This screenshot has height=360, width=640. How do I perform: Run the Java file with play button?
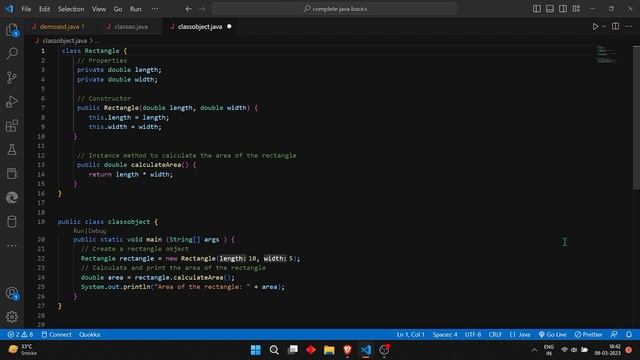pyautogui.click(x=595, y=27)
